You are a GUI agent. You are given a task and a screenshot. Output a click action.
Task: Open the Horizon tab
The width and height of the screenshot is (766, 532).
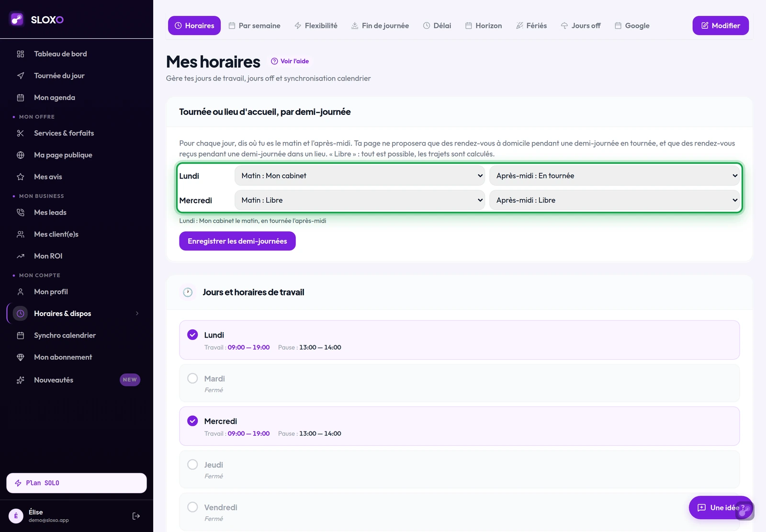click(484, 25)
